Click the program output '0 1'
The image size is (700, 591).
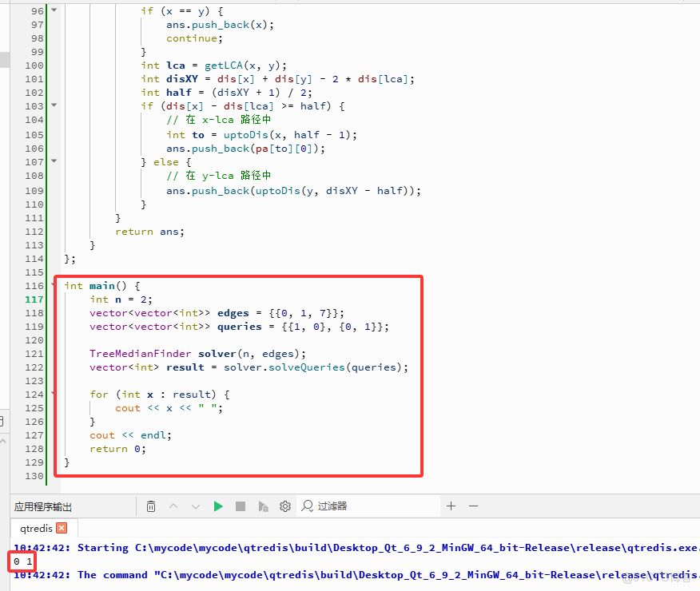[22, 561]
